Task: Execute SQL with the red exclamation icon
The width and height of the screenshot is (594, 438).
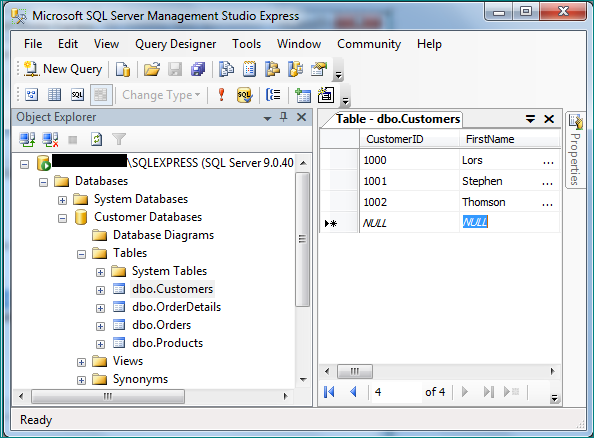Action: [x=222, y=95]
